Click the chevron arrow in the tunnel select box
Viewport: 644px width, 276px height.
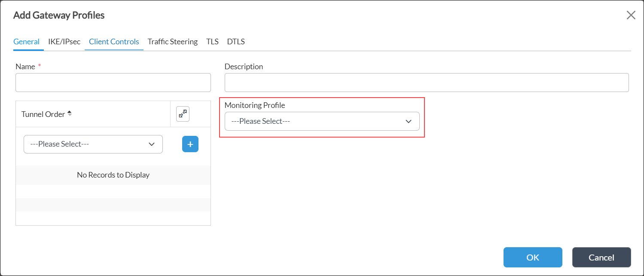click(x=152, y=144)
